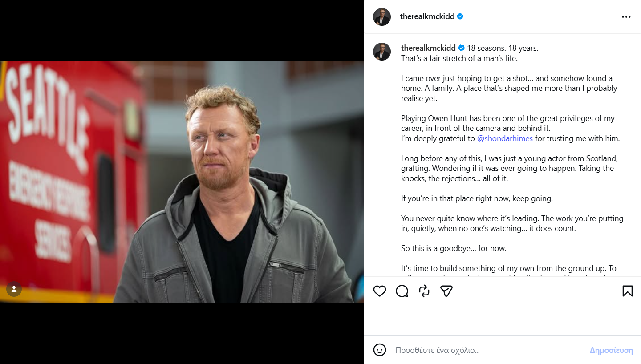
Task: Click the profile avatar beside the caption
Action: click(382, 52)
